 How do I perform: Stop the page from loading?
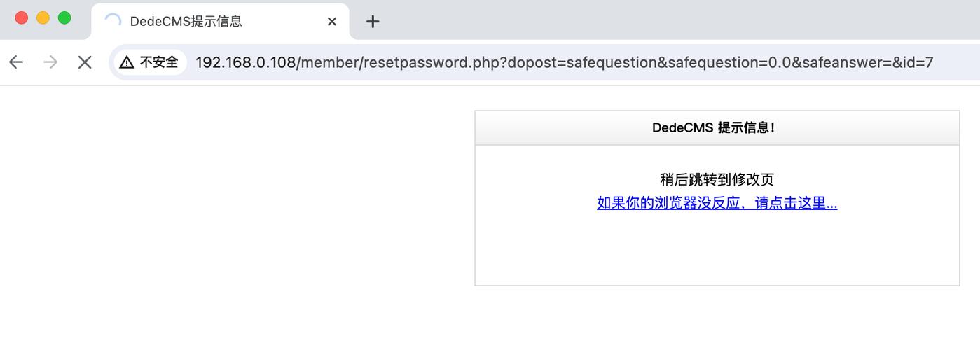point(85,62)
